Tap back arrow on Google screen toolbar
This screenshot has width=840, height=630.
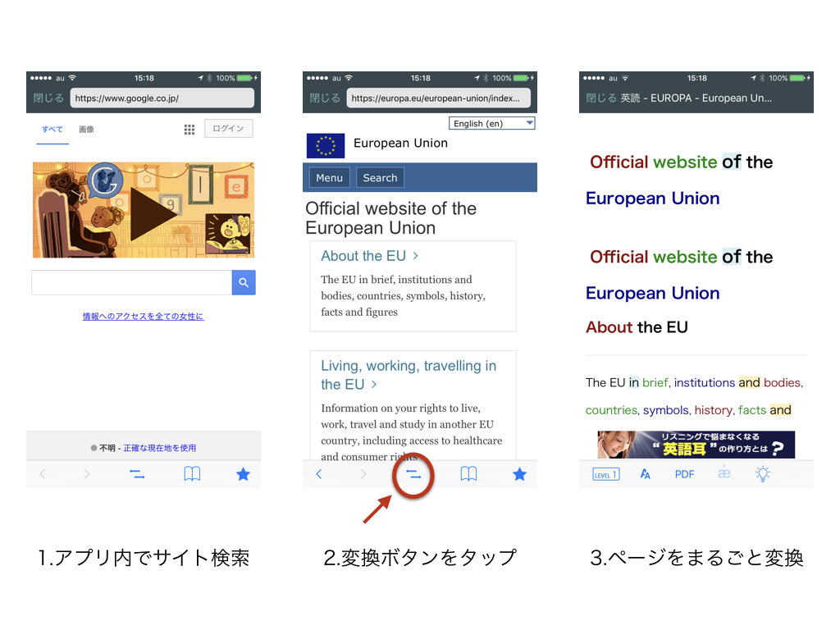coord(43,474)
